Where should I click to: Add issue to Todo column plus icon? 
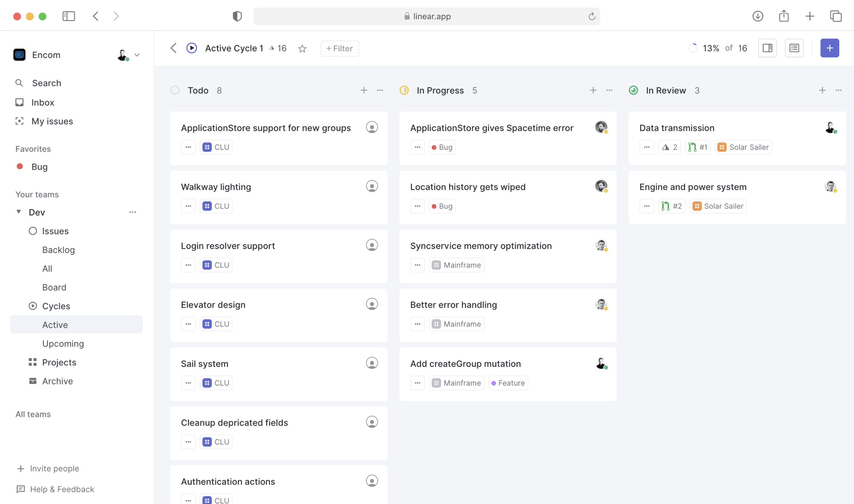pos(364,90)
